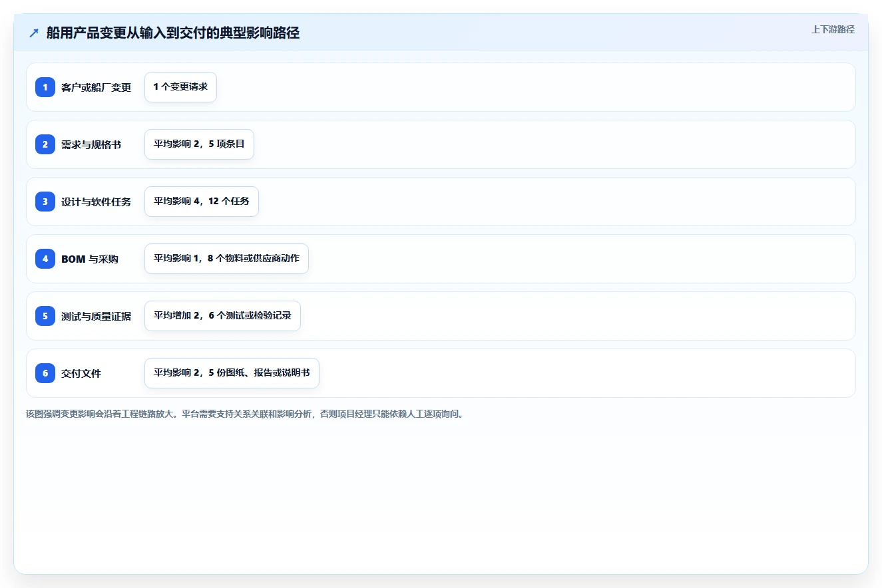
Task: Click step badge 1 for 客户或船厂变更
Action: 45,87
